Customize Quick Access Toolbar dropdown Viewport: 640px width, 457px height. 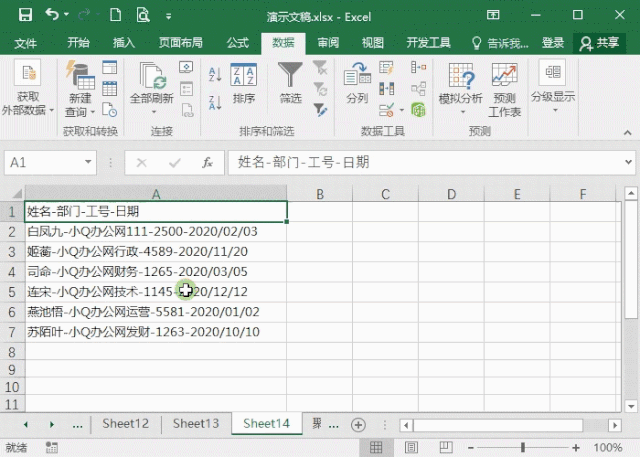(x=168, y=16)
